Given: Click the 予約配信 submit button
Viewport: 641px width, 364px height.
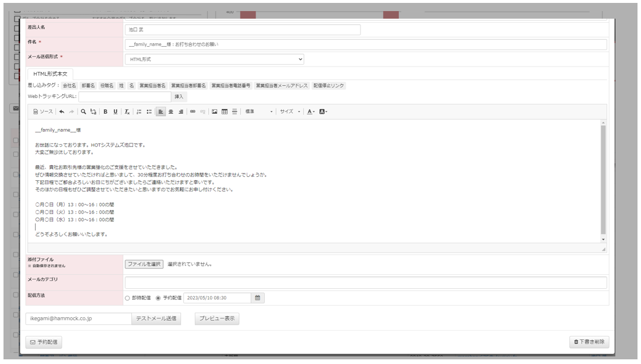Looking at the screenshot, I should [44, 342].
